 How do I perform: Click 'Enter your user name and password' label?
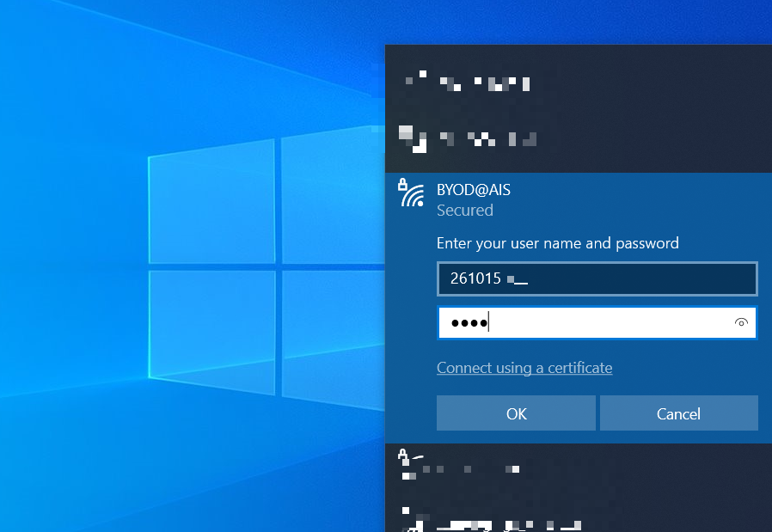click(x=557, y=243)
